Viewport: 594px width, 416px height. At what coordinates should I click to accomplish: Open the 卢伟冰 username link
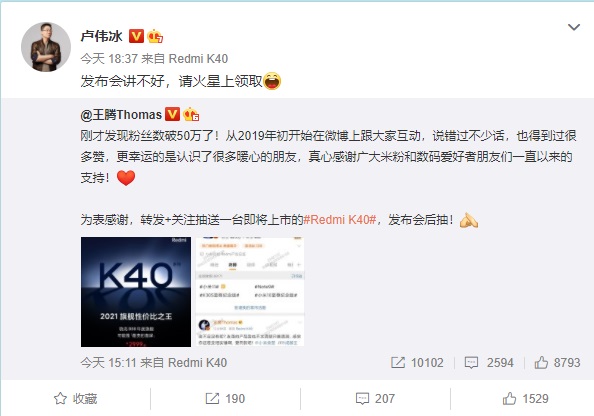[102, 36]
